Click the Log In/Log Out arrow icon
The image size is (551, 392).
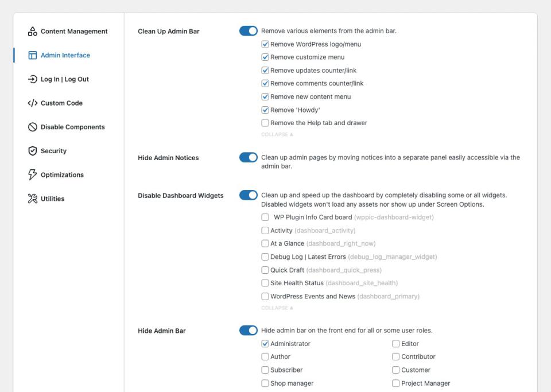(x=33, y=79)
